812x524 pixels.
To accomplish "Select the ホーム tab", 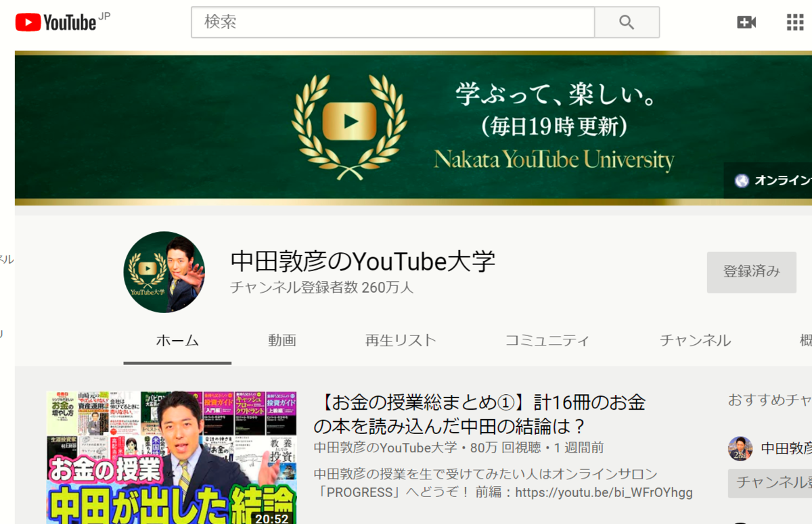I will pos(177,341).
